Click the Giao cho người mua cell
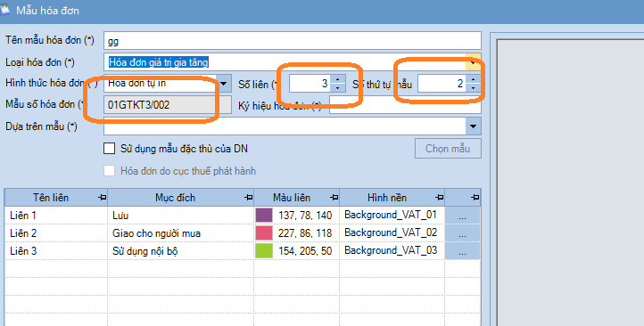Screen dimensions: 644x326 [x=181, y=232]
